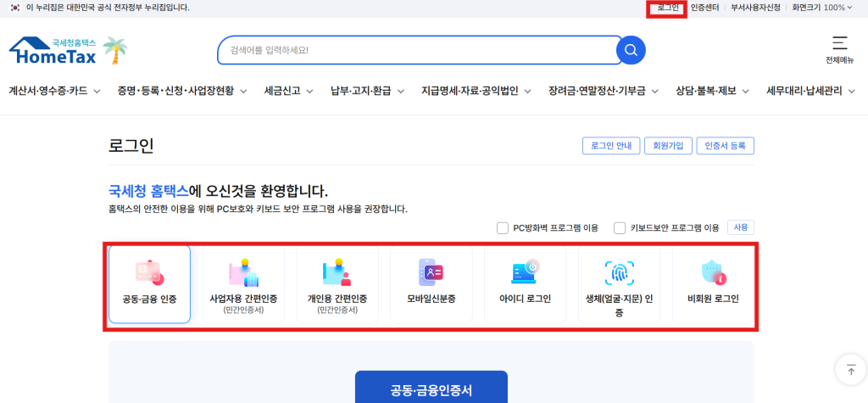
Task: Click the 회원가입 button
Action: point(668,146)
